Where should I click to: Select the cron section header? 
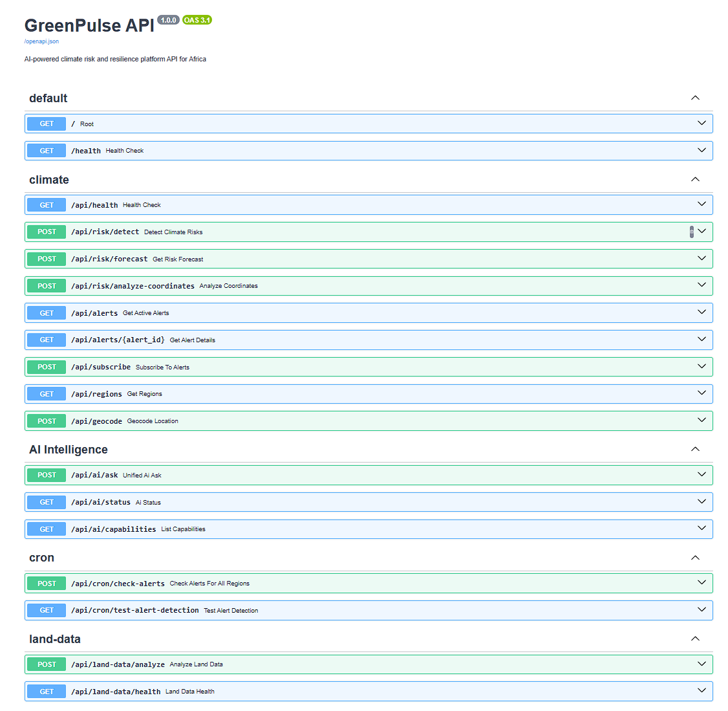point(41,557)
